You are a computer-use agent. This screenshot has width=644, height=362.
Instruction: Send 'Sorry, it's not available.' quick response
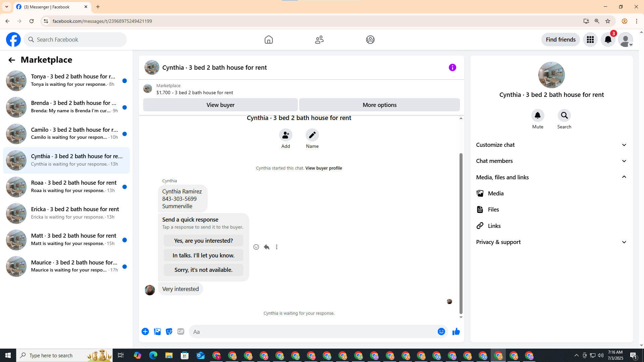(x=203, y=270)
